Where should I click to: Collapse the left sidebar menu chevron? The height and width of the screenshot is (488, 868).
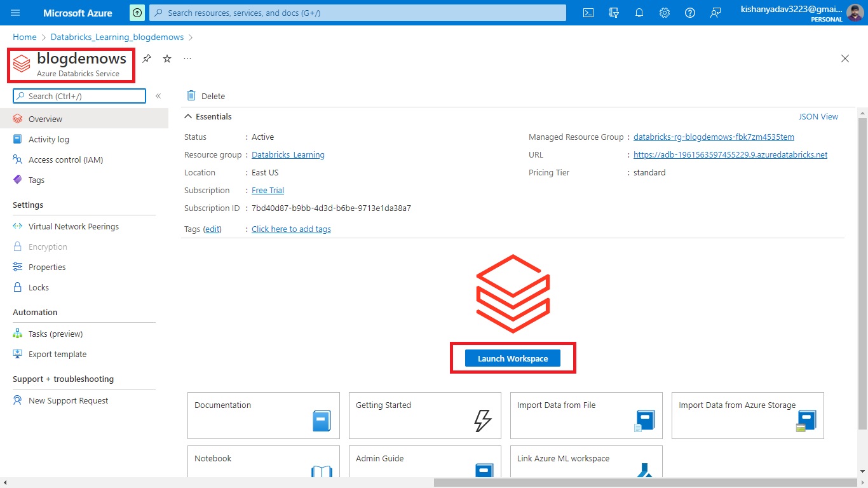(158, 96)
